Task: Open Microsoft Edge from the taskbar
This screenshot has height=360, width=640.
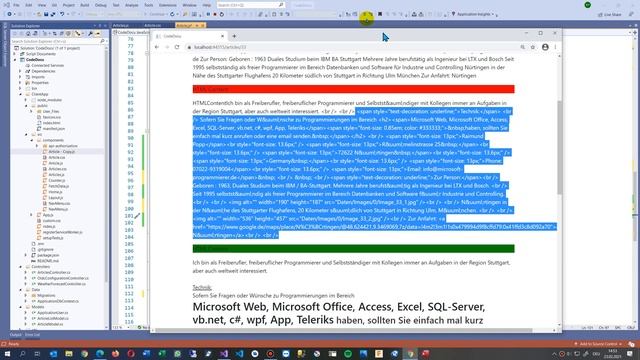Action: tap(100, 353)
